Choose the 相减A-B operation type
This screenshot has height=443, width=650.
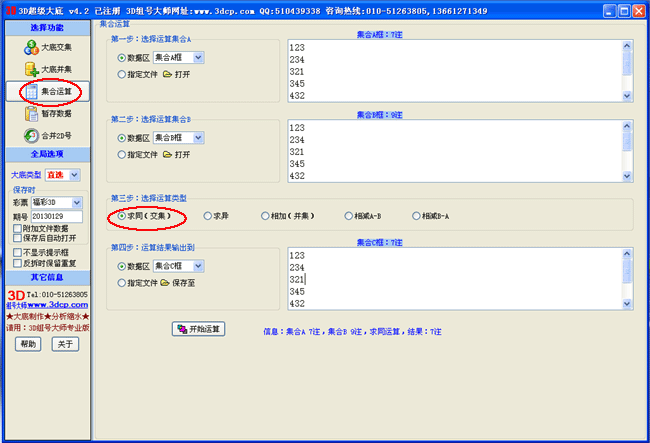[348, 215]
